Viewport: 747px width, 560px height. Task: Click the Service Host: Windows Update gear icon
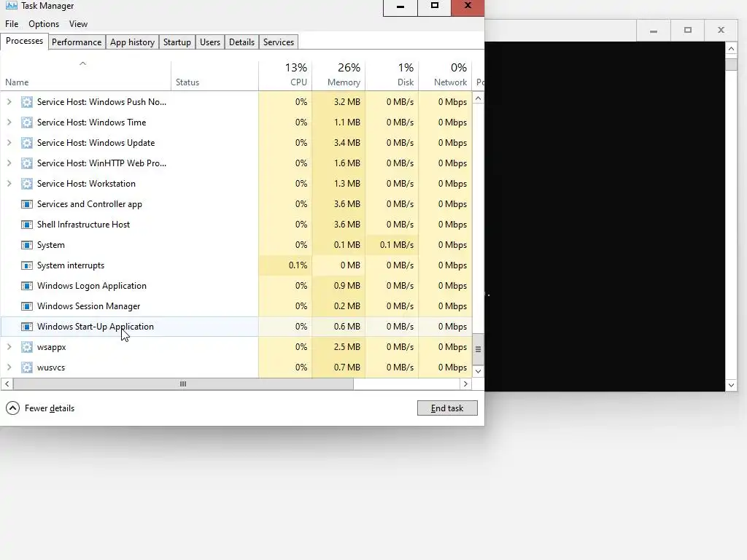27,143
